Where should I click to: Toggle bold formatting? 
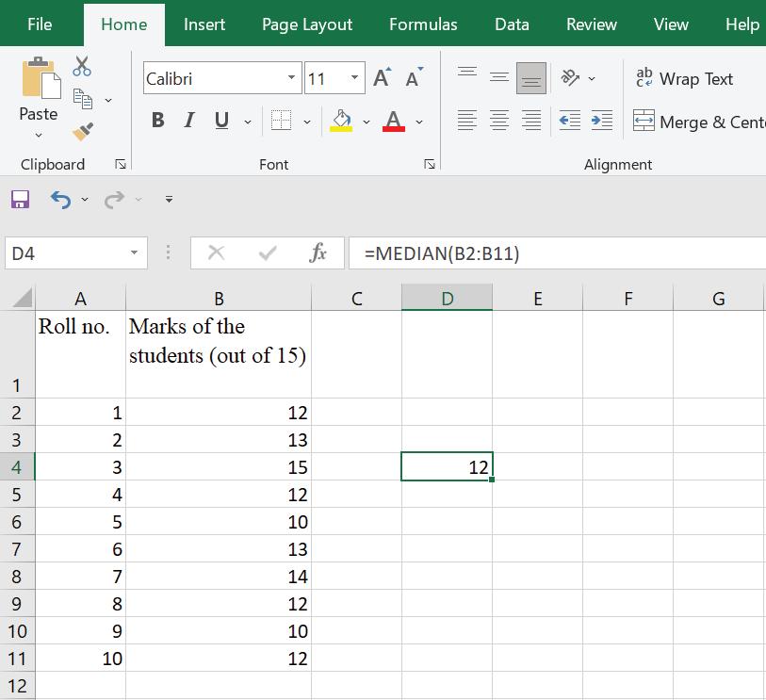157,121
